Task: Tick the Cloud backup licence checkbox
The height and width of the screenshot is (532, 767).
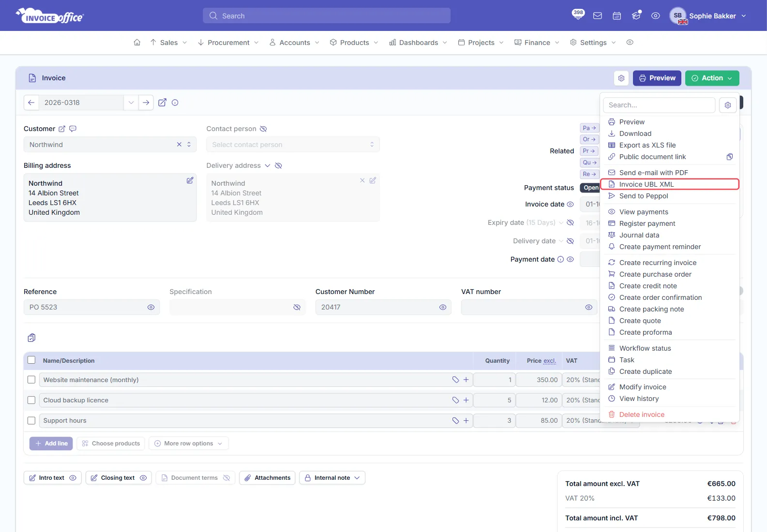Action: 31,400
